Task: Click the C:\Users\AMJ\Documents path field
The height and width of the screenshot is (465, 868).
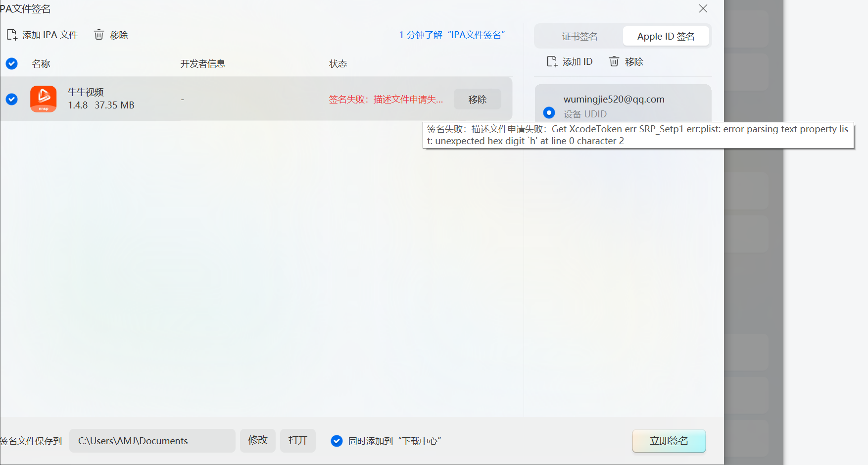Action: tap(152, 441)
